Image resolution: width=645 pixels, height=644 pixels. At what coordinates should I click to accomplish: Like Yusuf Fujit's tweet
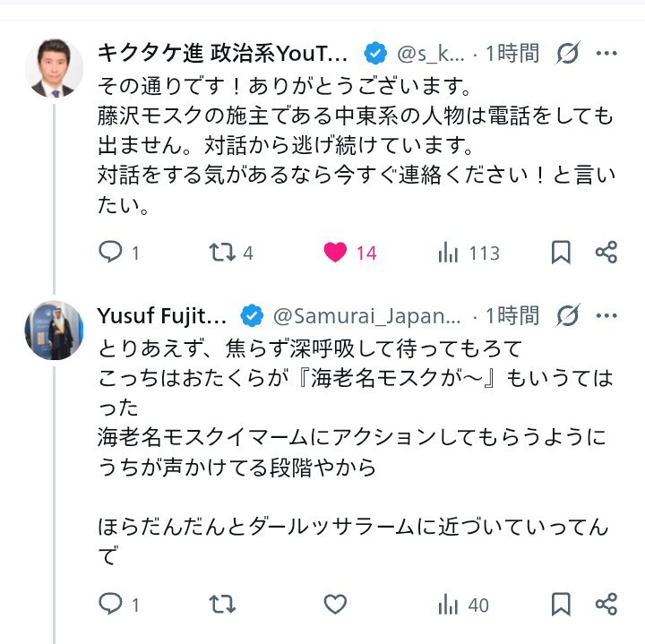point(335,605)
